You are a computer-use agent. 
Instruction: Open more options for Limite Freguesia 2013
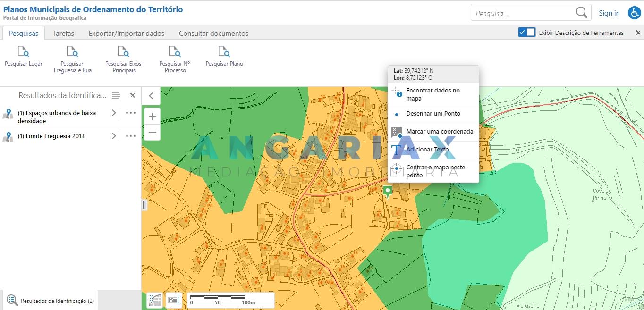pos(131,136)
